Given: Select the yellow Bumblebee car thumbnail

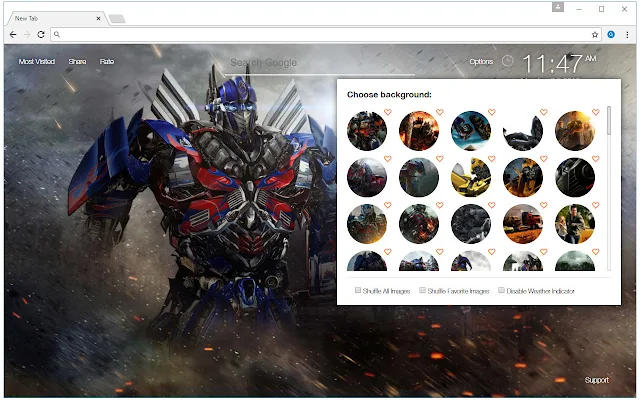Looking at the screenshot, I should click(471, 178).
